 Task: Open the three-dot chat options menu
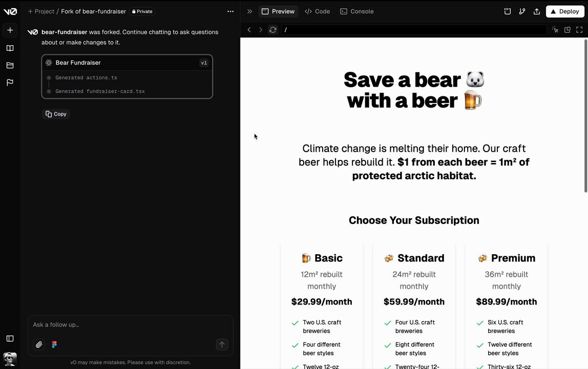230,11
